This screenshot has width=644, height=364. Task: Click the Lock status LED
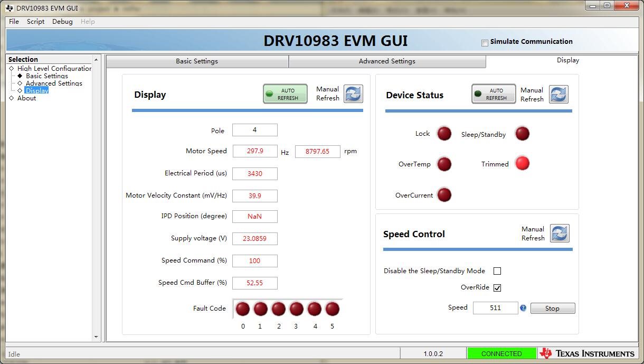point(444,133)
